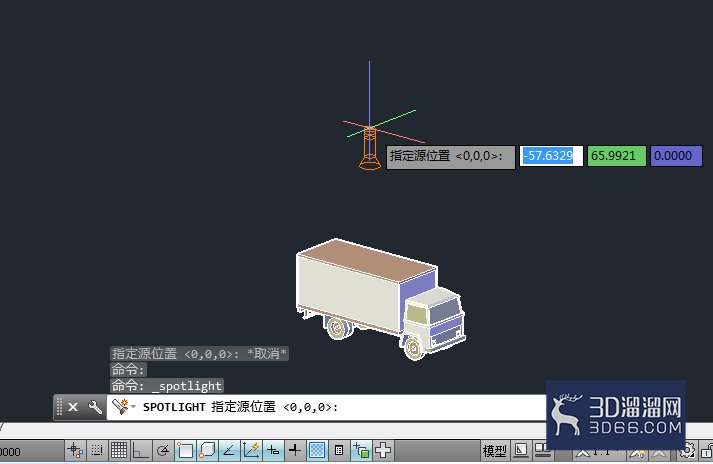Click the truck 3D model
The image size is (713, 464).
pyautogui.click(x=380, y=299)
